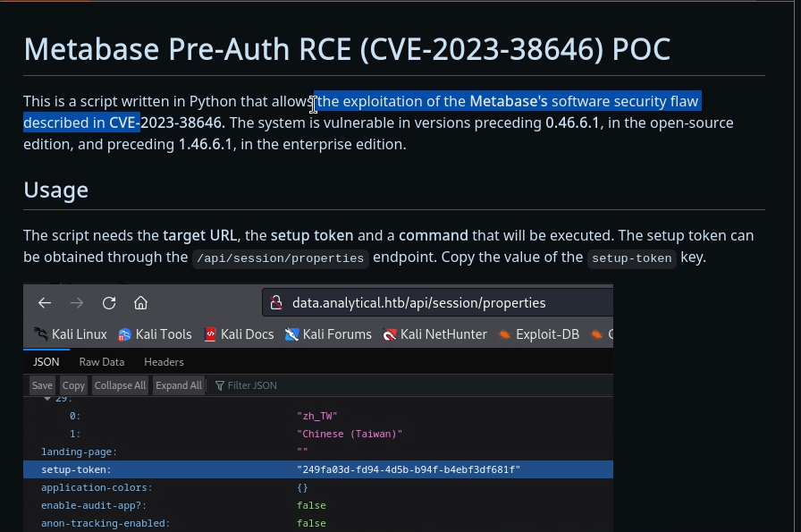Viewport: 801px width, 532px height.
Task: Click the bold version number 0.46.6.1
Action: 572,122
